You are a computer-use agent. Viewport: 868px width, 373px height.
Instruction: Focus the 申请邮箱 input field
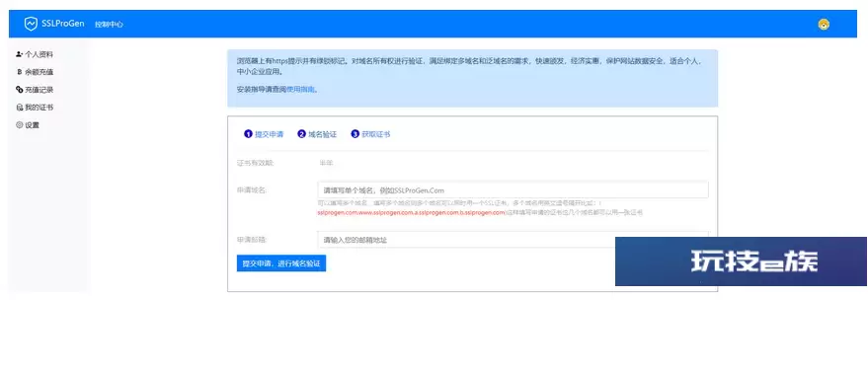click(x=513, y=240)
